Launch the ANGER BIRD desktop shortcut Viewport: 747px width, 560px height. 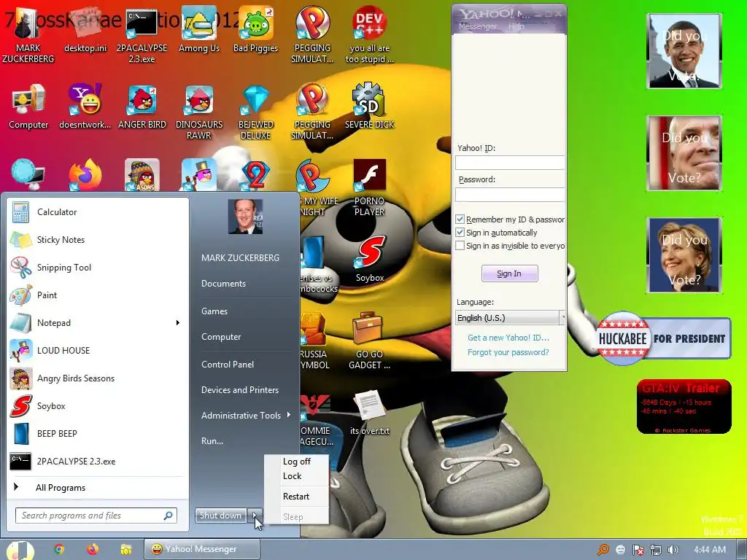tap(142, 106)
